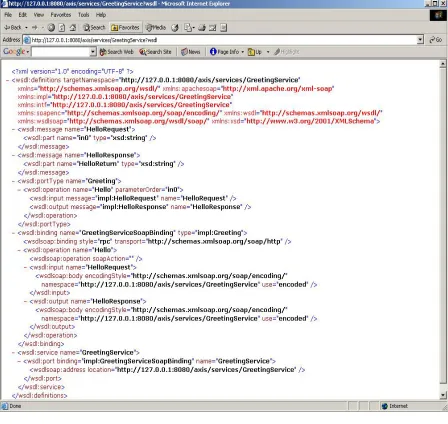This screenshot has height=424, width=448.
Task: Click the IE icon in title bar
Action: 4,4
